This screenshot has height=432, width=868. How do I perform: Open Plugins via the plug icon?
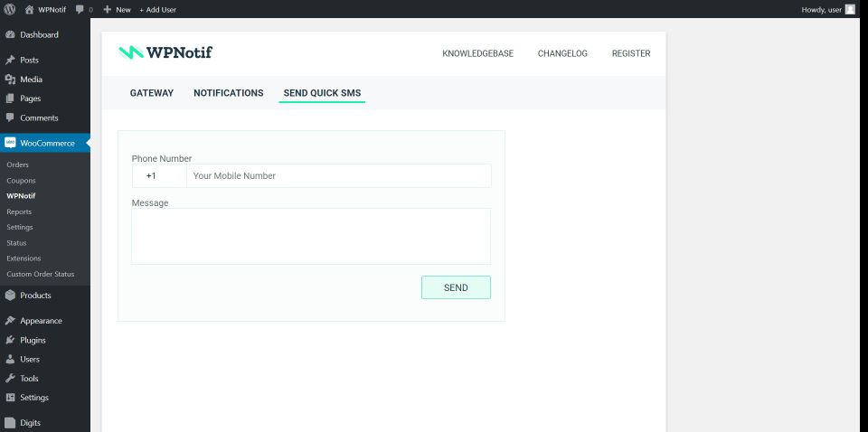[10, 341]
